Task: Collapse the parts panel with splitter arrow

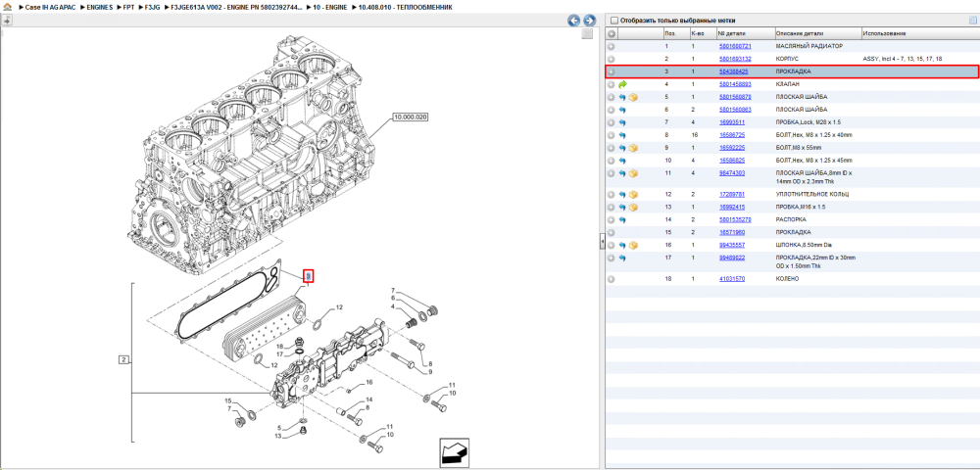Action: 602,240
